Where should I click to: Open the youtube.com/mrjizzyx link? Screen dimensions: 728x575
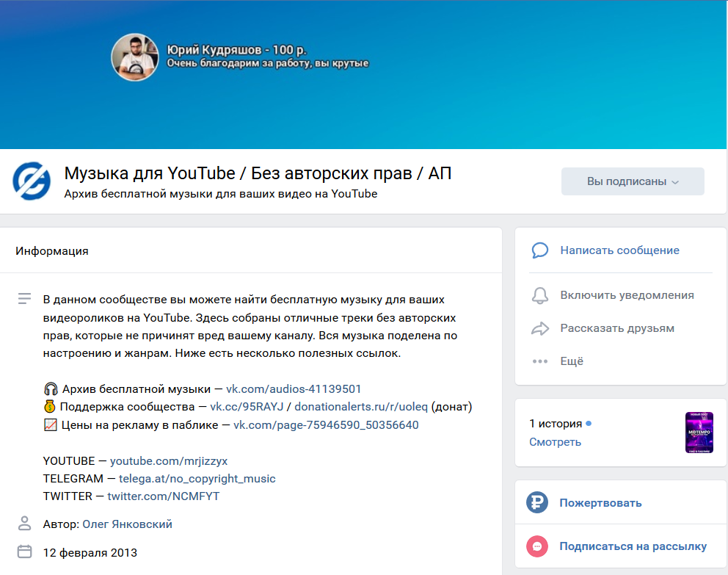(x=169, y=460)
